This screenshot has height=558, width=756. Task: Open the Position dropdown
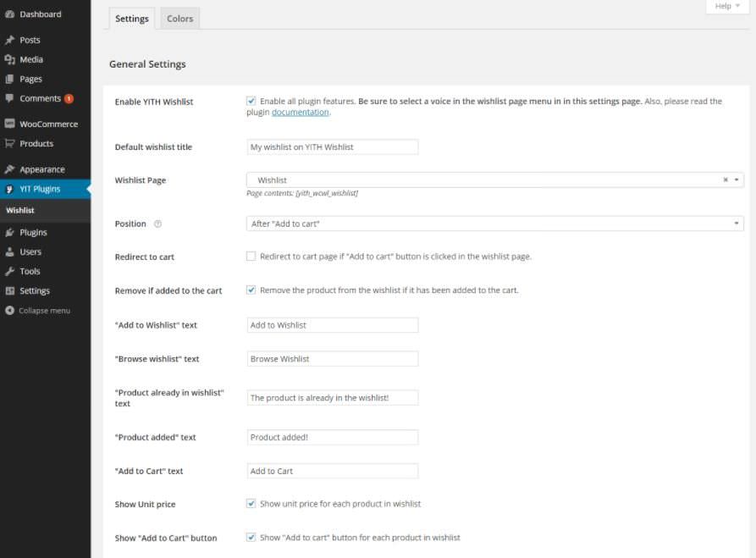tap(494, 224)
